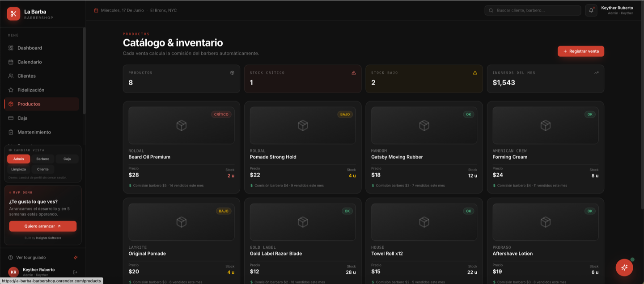Click the Registrar venta button
The height and width of the screenshot is (284, 644).
pos(581,51)
